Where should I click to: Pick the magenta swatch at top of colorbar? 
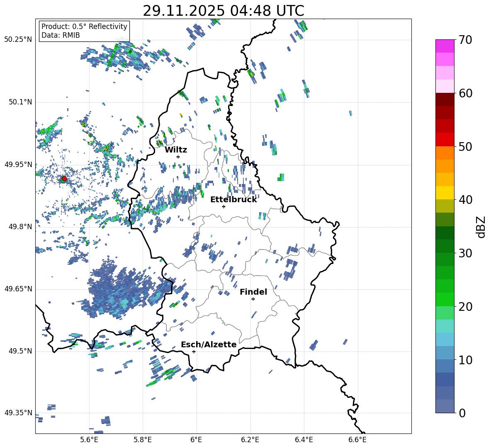coord(445,46)
